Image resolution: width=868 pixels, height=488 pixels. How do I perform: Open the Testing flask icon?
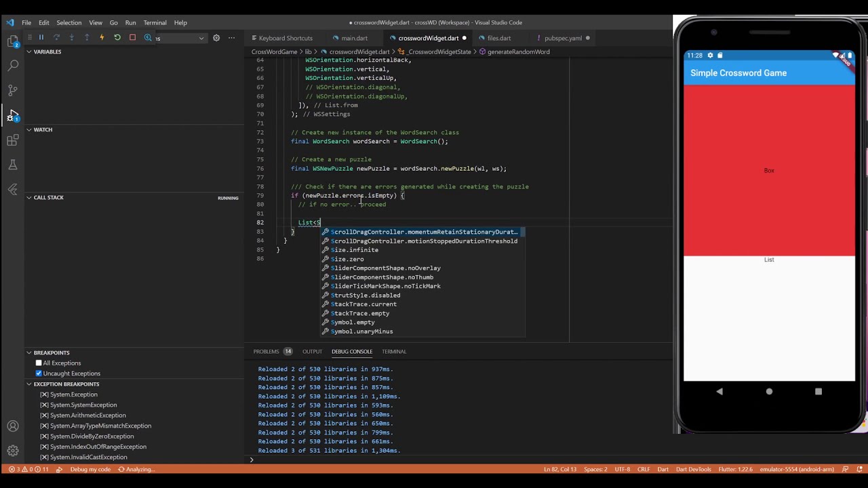point(13,165)
